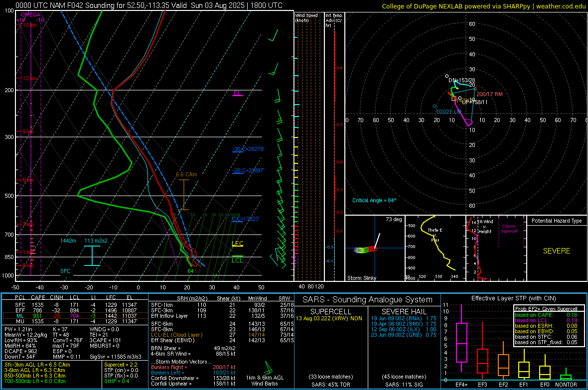This screenshot has width=588, height=390.
Task: Click the Inf. Temp. Adv. panel header
Action: 334,20
